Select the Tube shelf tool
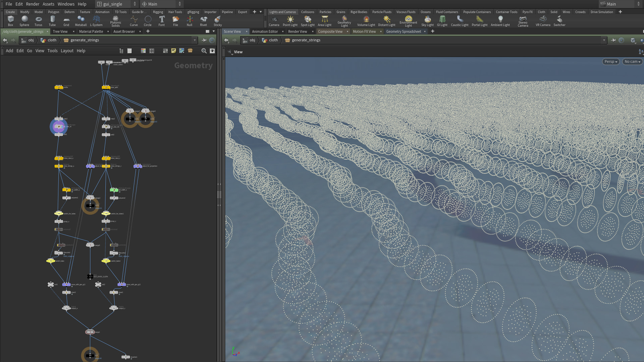Screen dimensions: 644x362 [x=52, y=21]
